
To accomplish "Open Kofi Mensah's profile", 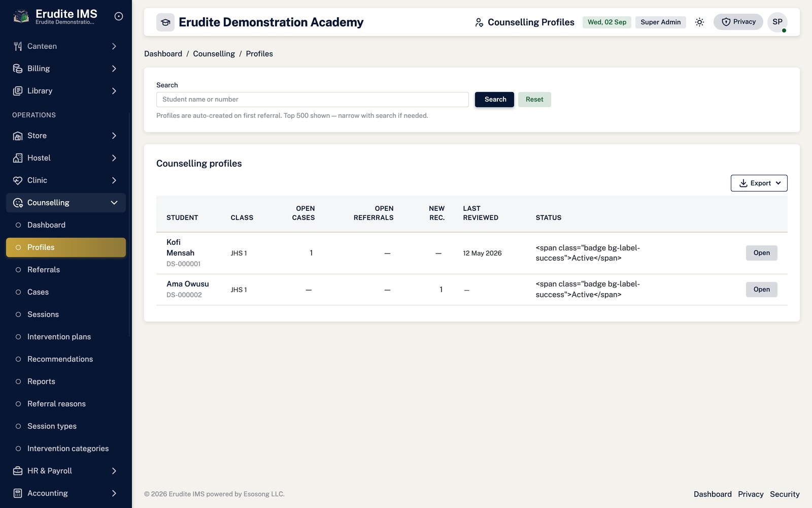I will (x=761, y=253).
